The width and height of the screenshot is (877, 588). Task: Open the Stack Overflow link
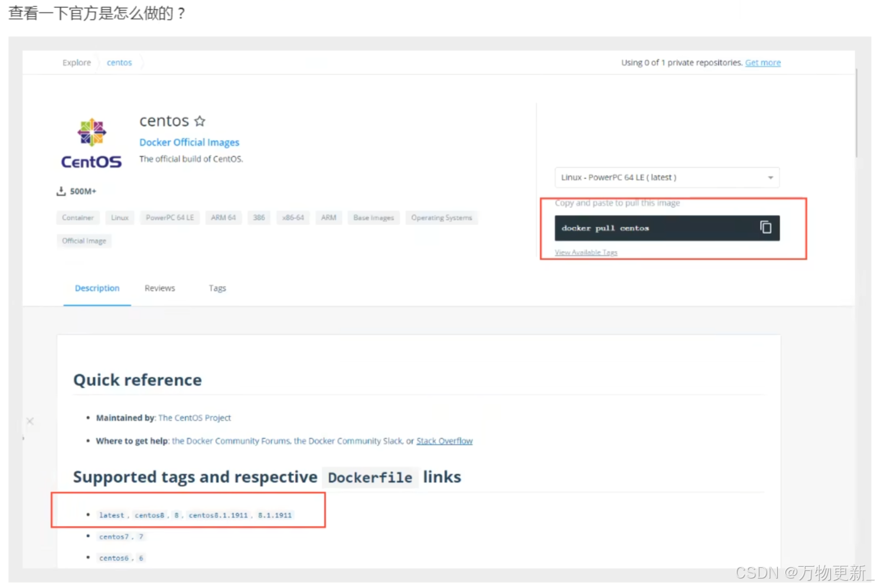tap(444, 441)
